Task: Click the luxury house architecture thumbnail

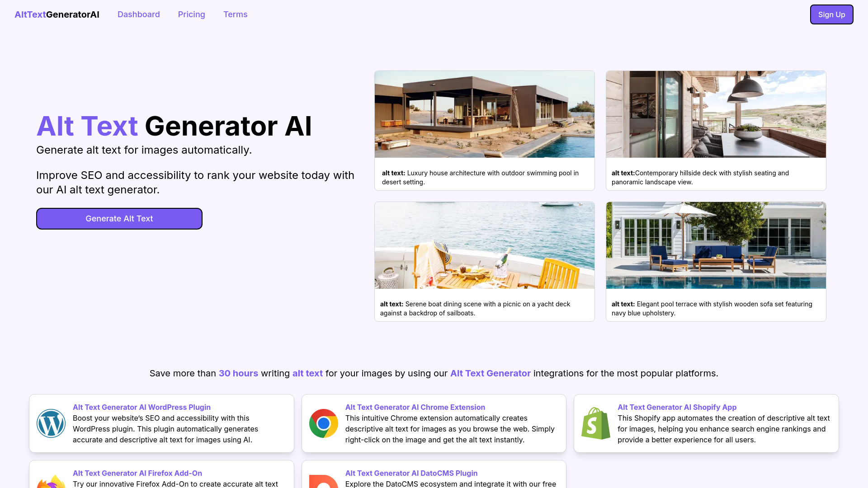Action: [x=484, y=114]
